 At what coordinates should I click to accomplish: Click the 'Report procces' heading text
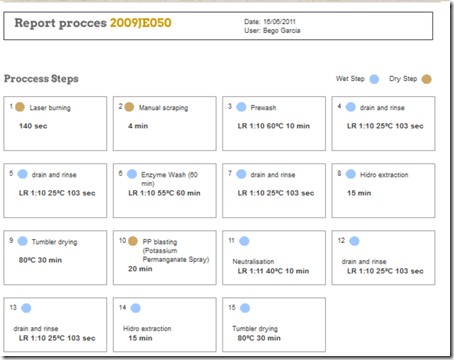pos(60,23)
